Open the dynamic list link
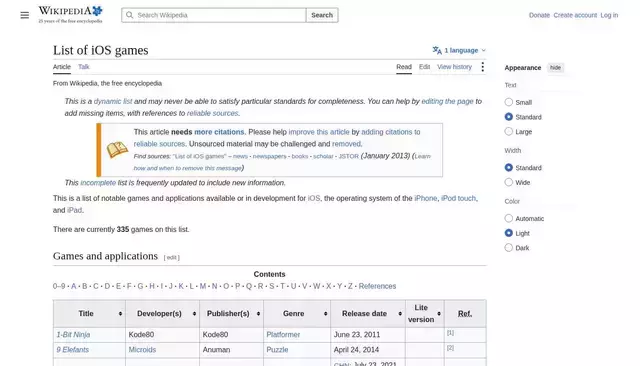This screenshot has width=640, height=366. (113, 101)
